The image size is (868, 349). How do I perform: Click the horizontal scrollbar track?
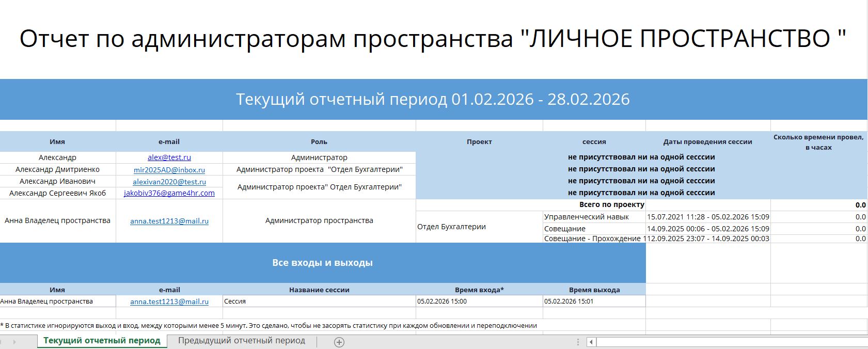tap(723, 342)
